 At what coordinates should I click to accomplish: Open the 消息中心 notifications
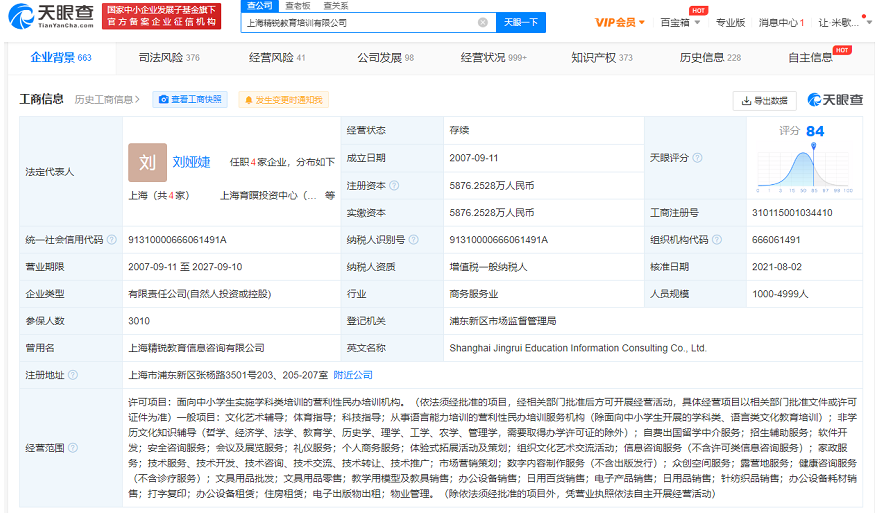[x=781, y=22]
